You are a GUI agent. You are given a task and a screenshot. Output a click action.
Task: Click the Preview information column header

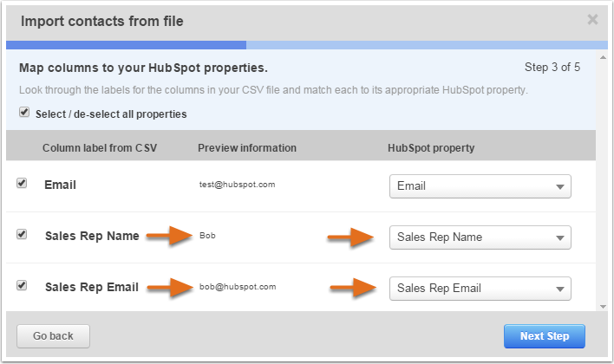tap(247, 148)
